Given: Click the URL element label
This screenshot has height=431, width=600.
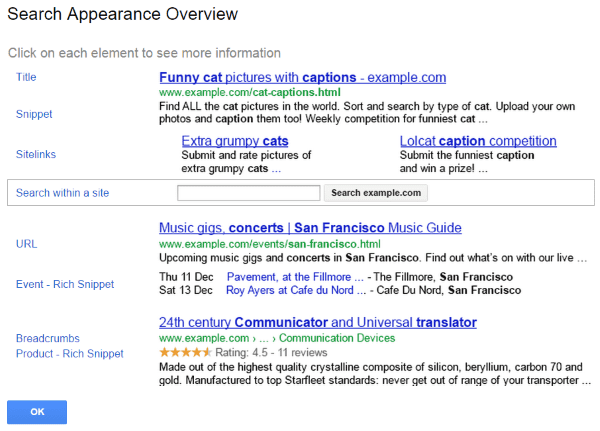Looking at the screenshot, I should coord(27,244).
